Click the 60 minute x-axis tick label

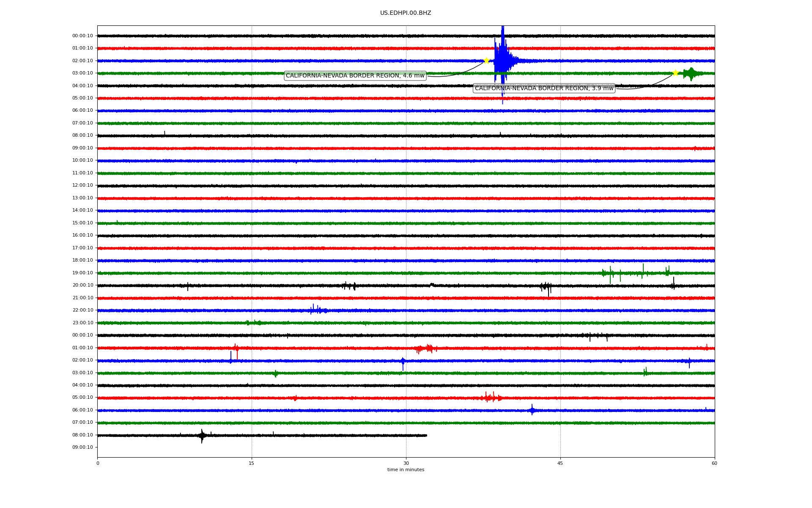714,464
